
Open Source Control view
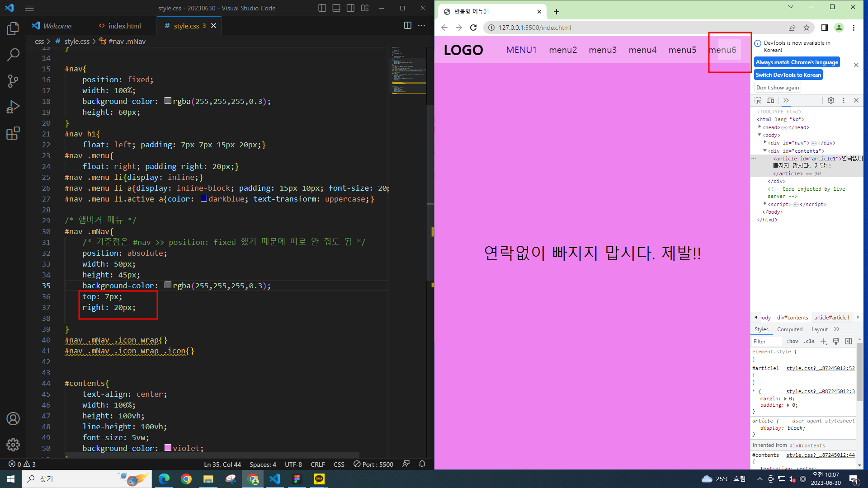pyautogui.click(x=13, y=81)
